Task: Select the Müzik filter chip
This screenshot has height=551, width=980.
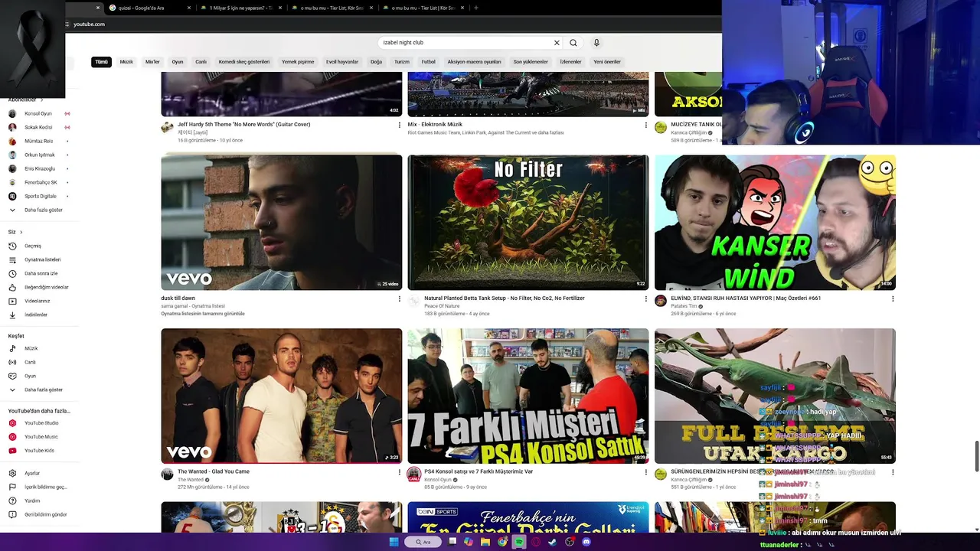Action: coord(126,62)
